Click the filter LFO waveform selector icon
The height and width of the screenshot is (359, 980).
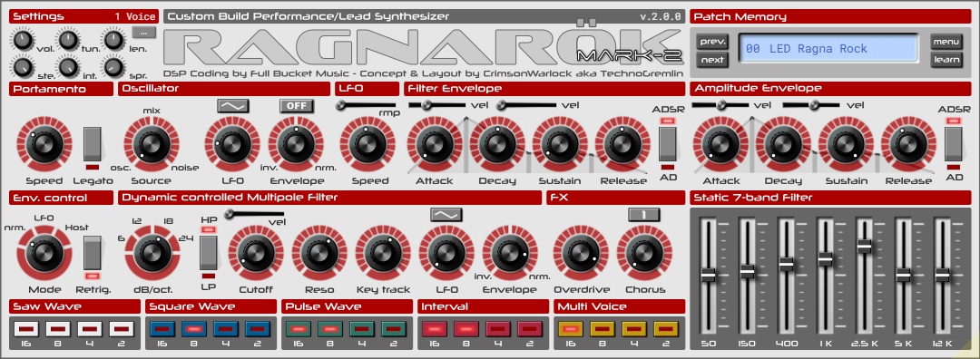(x=446, y=215)
